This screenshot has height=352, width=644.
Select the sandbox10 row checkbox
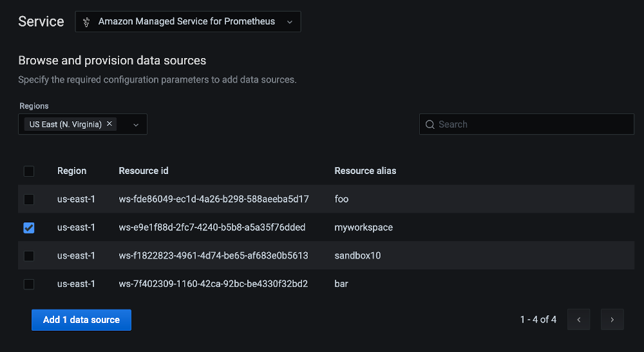(29, 256)
